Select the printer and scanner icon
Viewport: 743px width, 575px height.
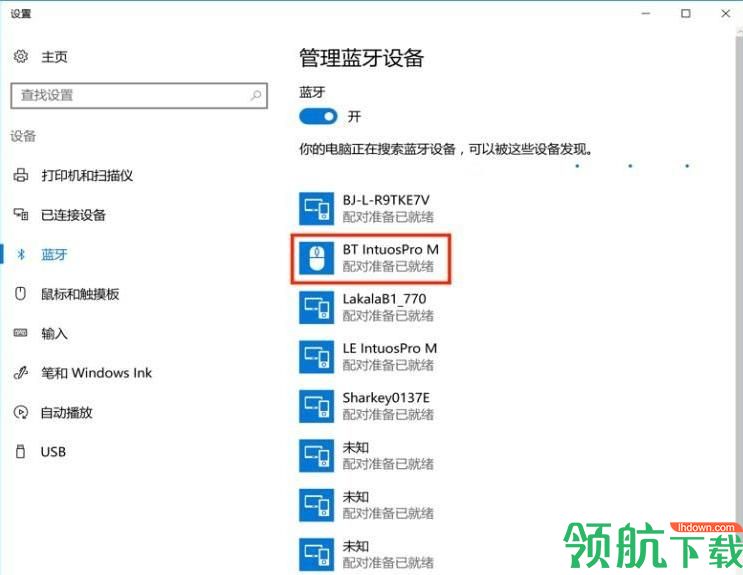tap(20, 175)
